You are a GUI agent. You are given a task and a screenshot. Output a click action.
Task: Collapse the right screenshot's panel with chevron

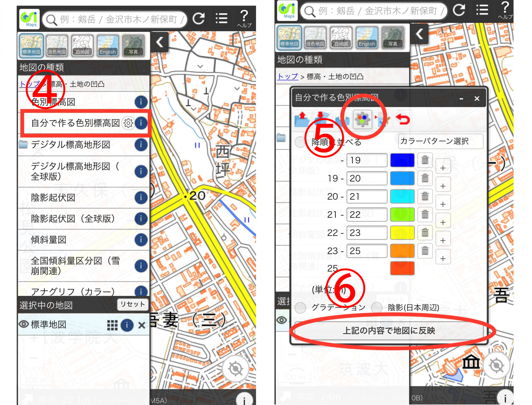point(420,34)
